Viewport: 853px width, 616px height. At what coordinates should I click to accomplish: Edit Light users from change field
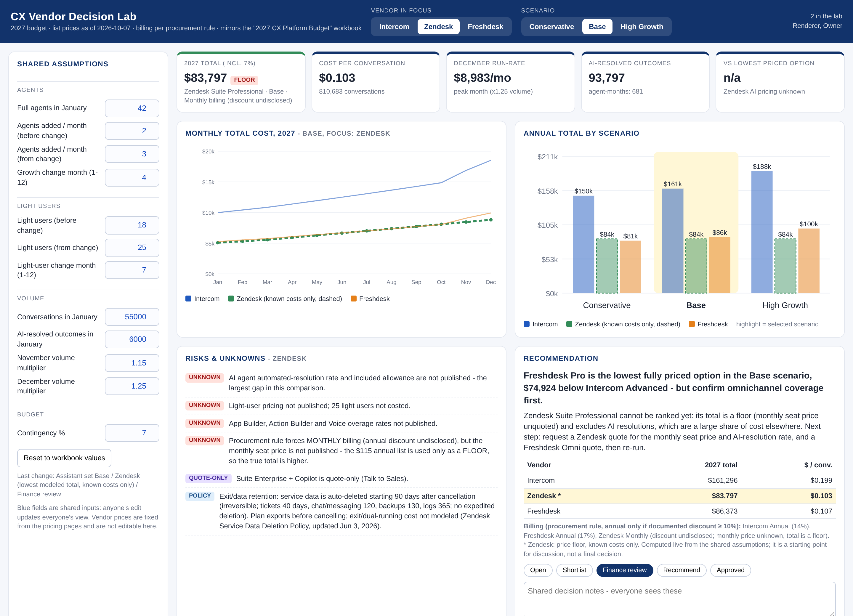tap(132, 248)
